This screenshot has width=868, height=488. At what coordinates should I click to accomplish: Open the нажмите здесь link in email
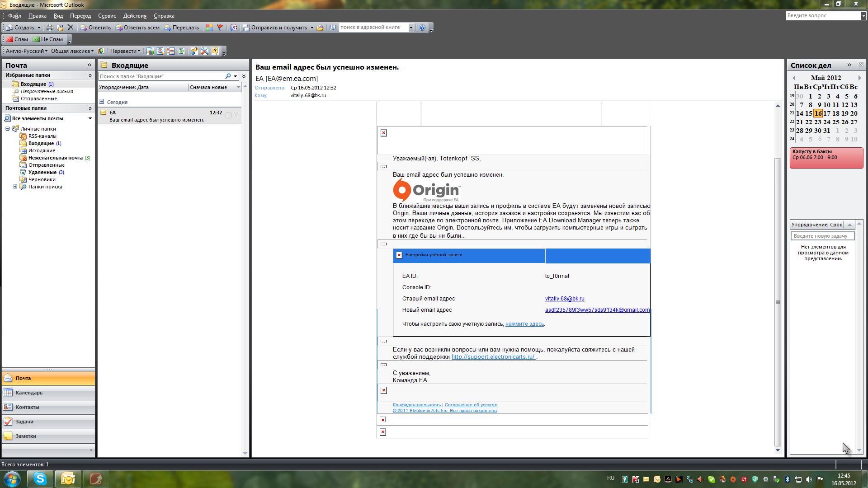(524, 324)
